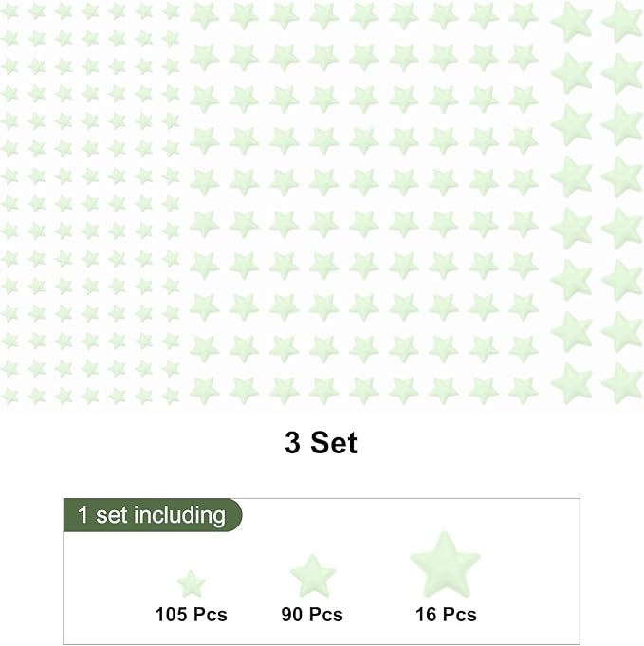Click the "16 Pcs" text
The width and height of the screenshot is (644, 646).
coord(446,615)
